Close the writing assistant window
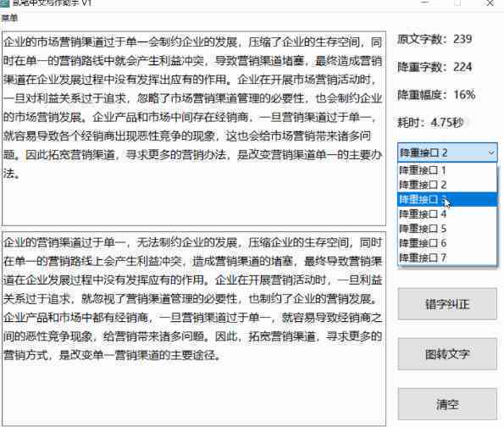504x427 pixels. (490, 3)
